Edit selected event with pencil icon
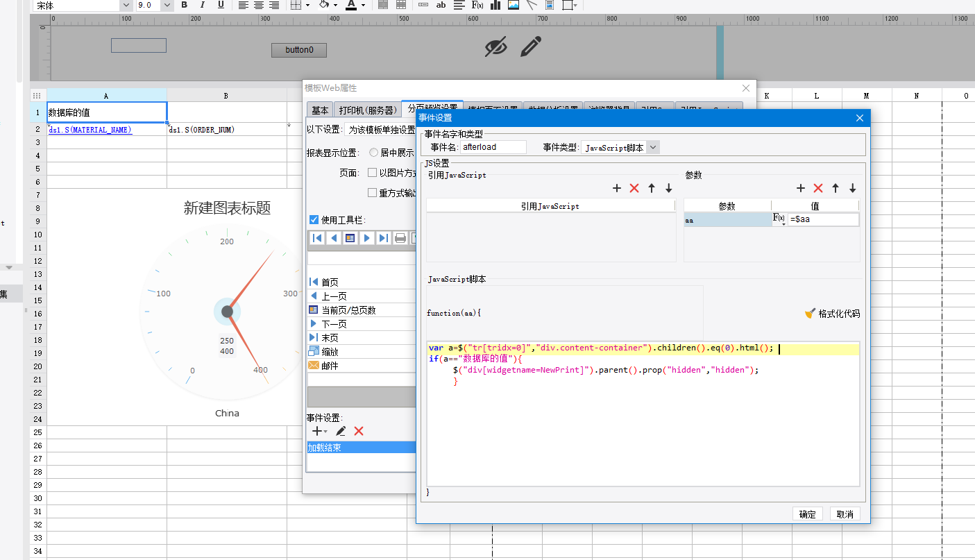This screenshot has height=560, width=975. (341, 431)
